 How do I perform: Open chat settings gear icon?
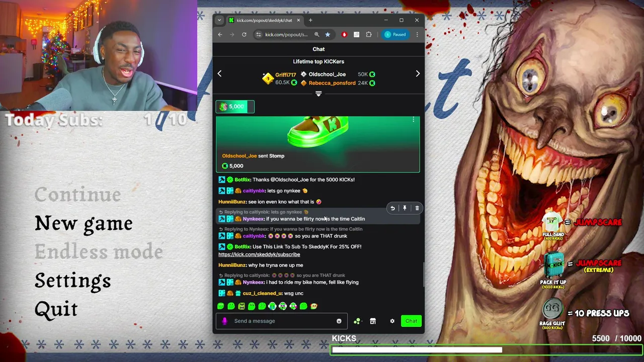click(x=392, y=321)
